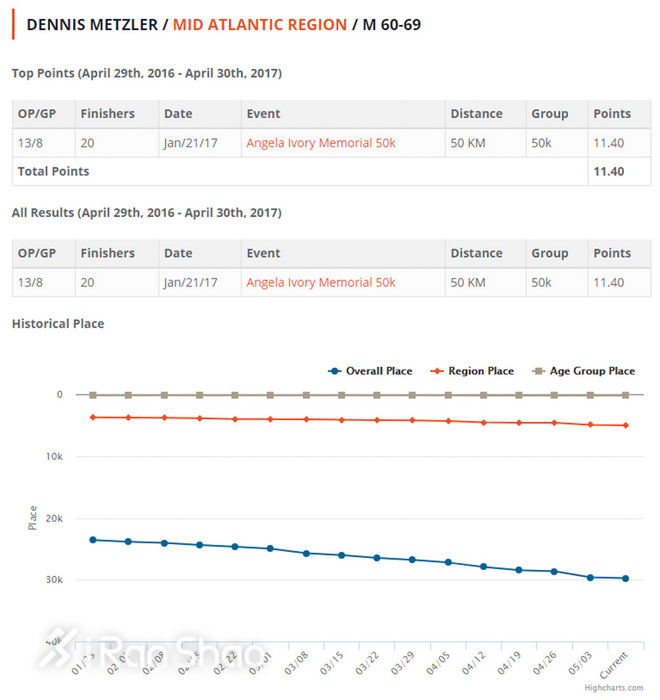Click Date column header in All Results table
Image resolution: width=660 pixels, height=700 pixels.
[x=179, y=254]
